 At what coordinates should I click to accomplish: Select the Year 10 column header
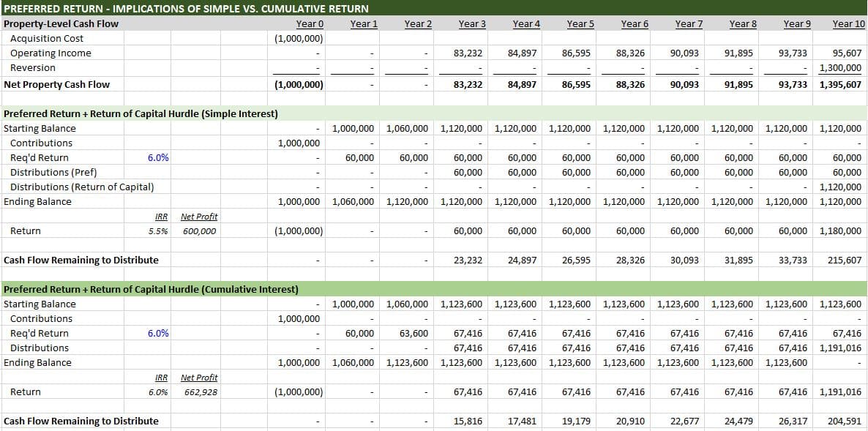pyautogui.click(x=848, y=24)
